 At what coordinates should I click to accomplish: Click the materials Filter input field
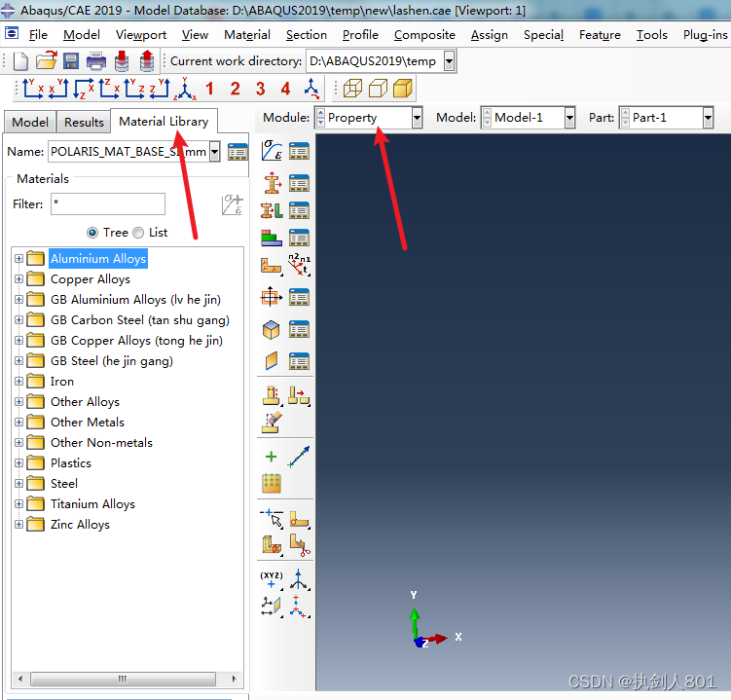(x=107, y=204)
